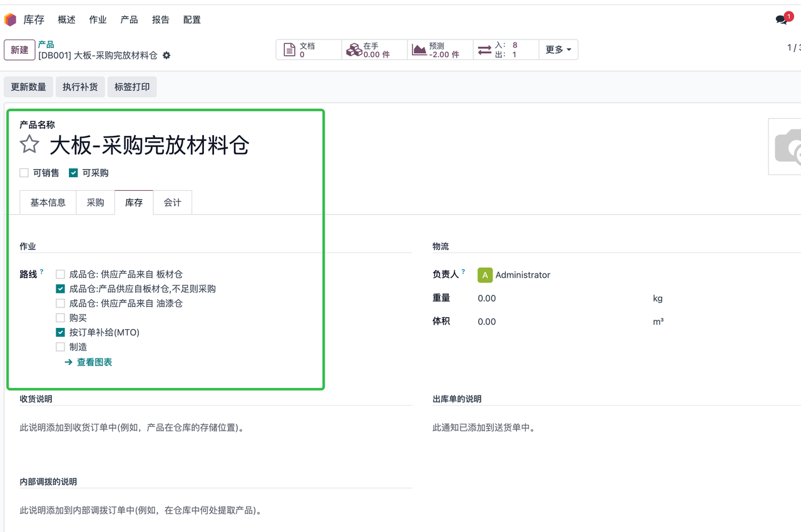Switch to the 采购 tab
The image size is (801, 532).
96,203
